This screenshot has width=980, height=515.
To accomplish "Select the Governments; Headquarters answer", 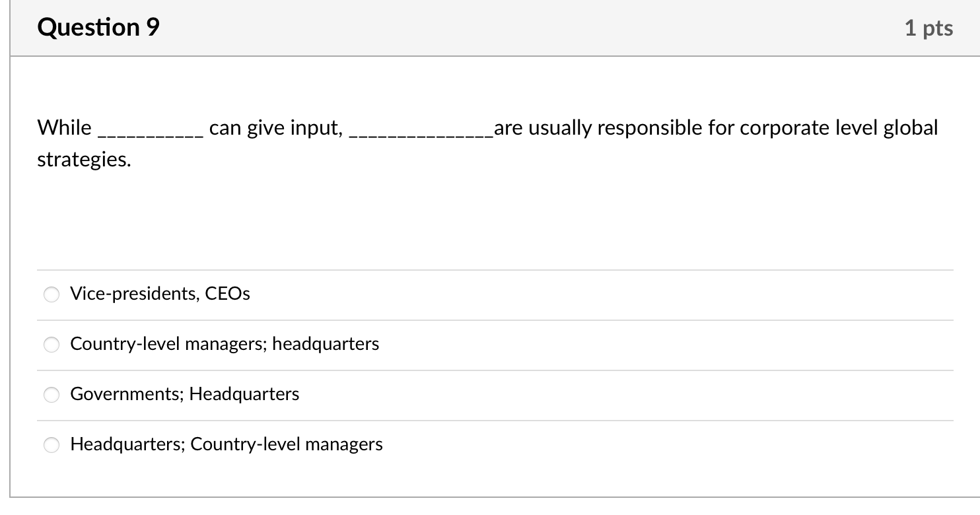I will coord(52,394).
